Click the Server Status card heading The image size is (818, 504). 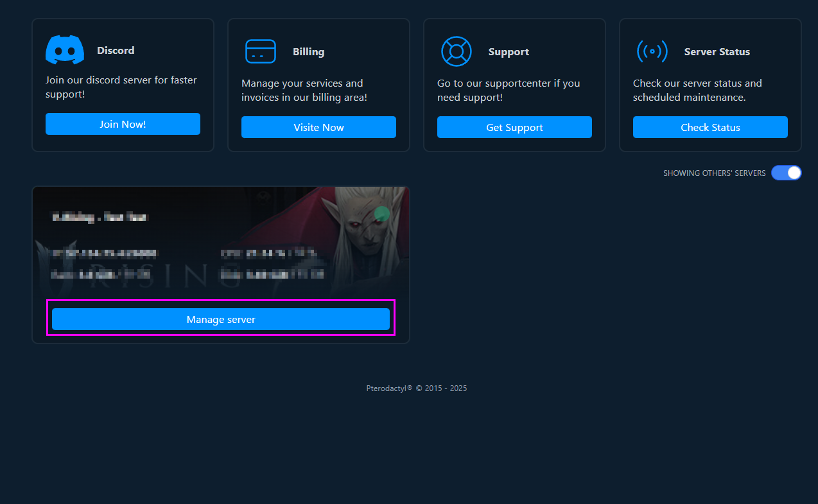pyautogui.click(x=717, y=51)
